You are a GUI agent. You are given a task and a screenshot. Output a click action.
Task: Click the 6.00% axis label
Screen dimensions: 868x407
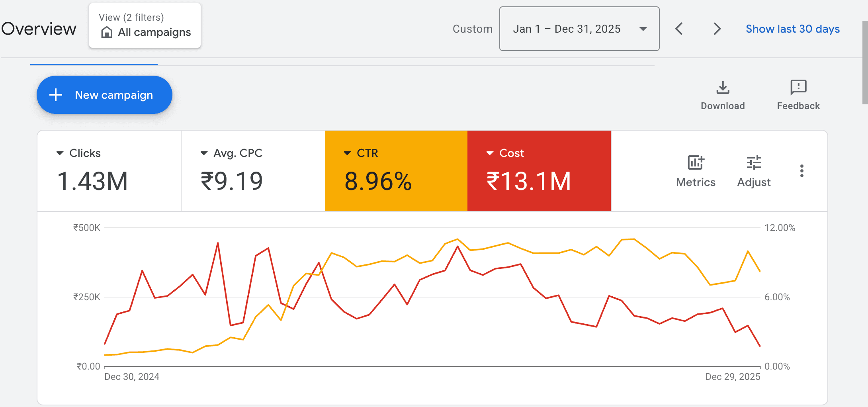(x=777, y=297)
